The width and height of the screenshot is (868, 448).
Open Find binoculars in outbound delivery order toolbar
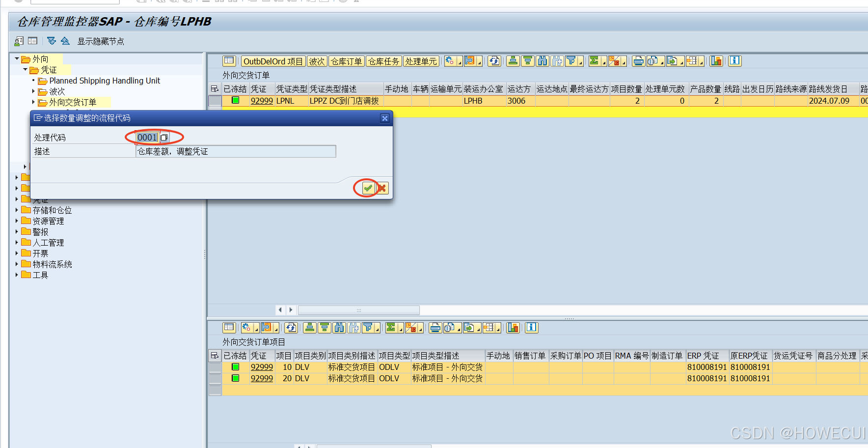click(x=542, y=61)
